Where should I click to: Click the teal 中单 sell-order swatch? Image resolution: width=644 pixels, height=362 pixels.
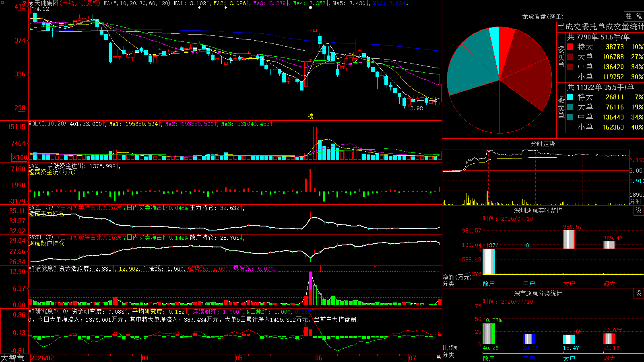[570, 117]
